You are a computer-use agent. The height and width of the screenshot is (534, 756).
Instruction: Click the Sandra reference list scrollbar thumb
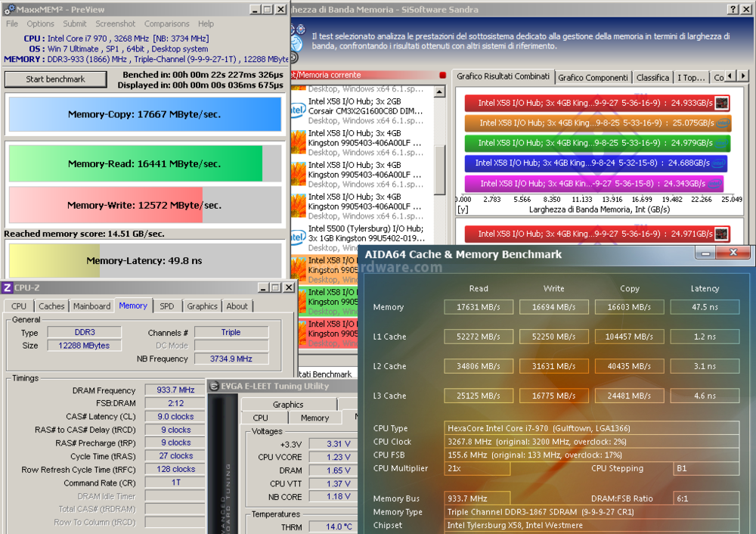pos(440,169)
